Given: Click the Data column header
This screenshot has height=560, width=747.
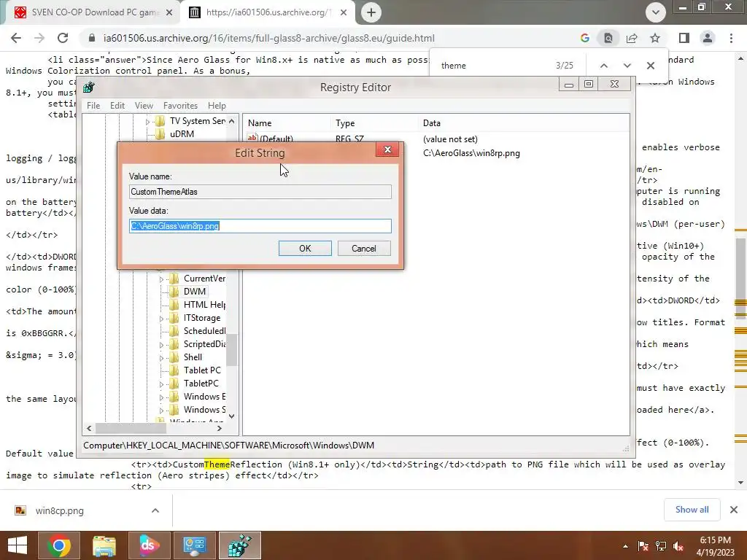Looking at the screenshot, I should click(x=524, y=122).
